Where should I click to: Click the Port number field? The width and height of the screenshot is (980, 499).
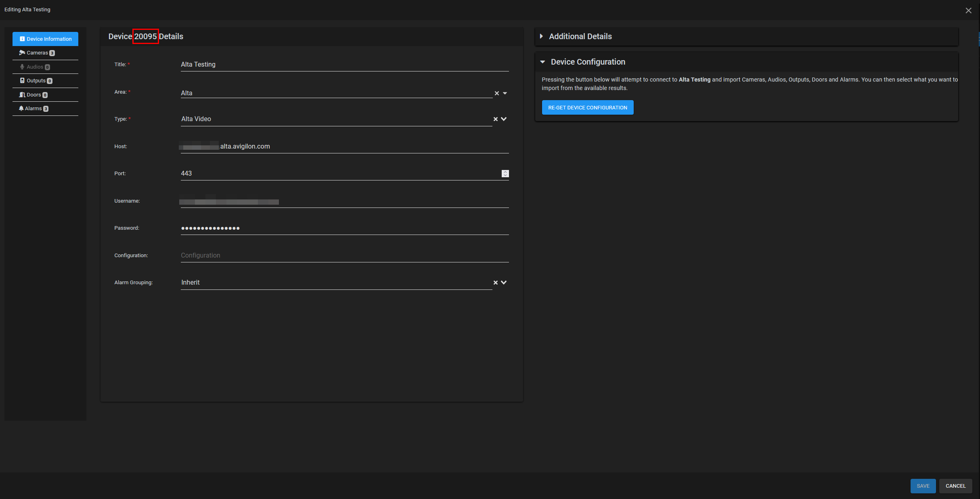[x=341, y=174]
